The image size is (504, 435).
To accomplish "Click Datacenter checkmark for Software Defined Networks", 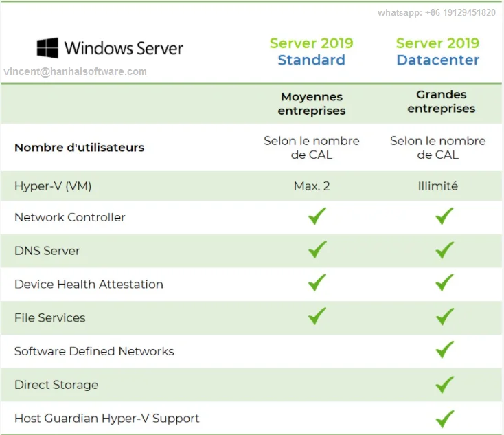I will pos(444,350).
